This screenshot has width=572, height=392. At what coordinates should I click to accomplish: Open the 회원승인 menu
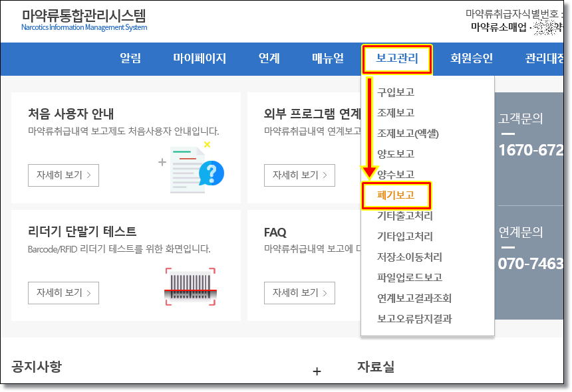point(472,58)
